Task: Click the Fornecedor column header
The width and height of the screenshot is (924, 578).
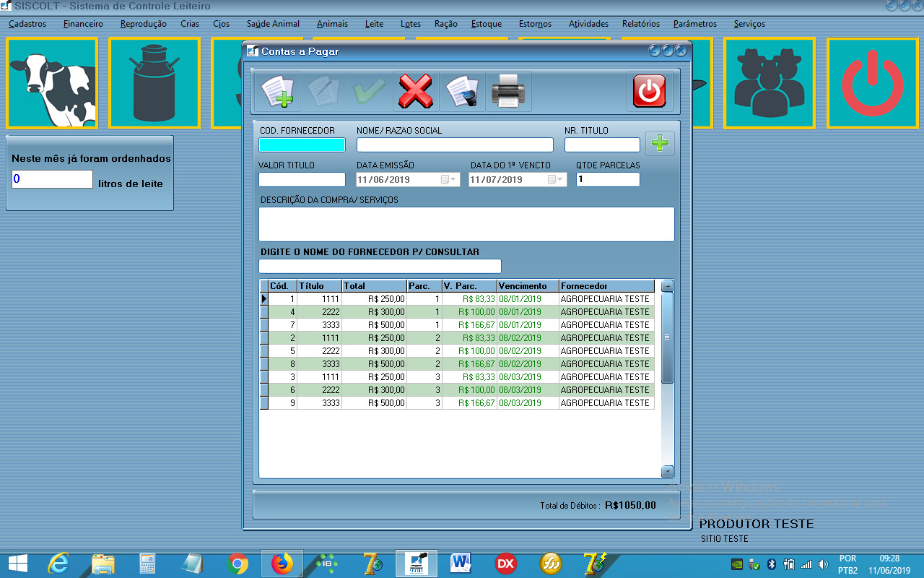Action: click(x=606, y=286)
